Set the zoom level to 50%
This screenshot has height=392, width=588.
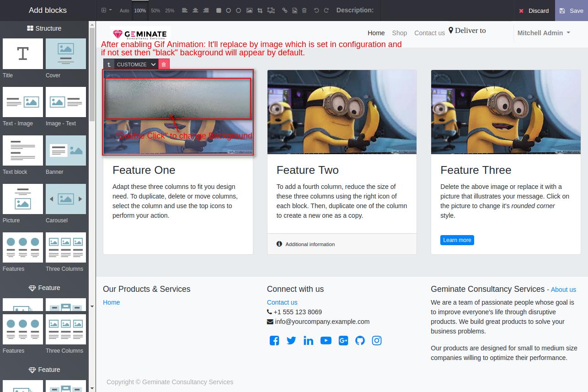[155, 10]
